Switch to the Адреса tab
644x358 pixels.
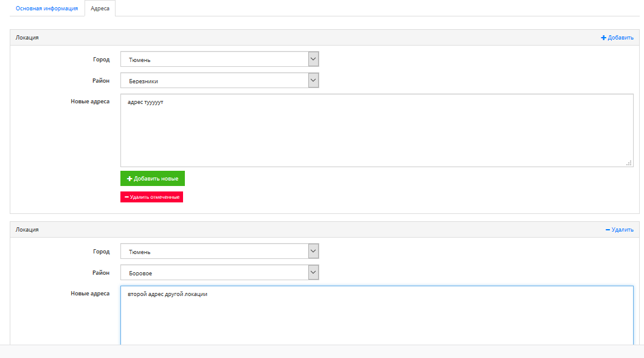tap(100, 9)
